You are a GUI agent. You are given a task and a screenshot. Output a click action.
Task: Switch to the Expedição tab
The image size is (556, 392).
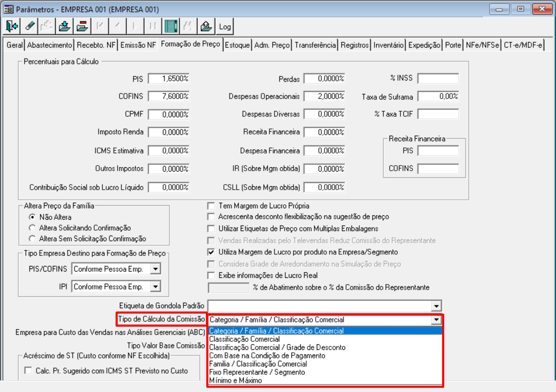(x=424, y=45)
